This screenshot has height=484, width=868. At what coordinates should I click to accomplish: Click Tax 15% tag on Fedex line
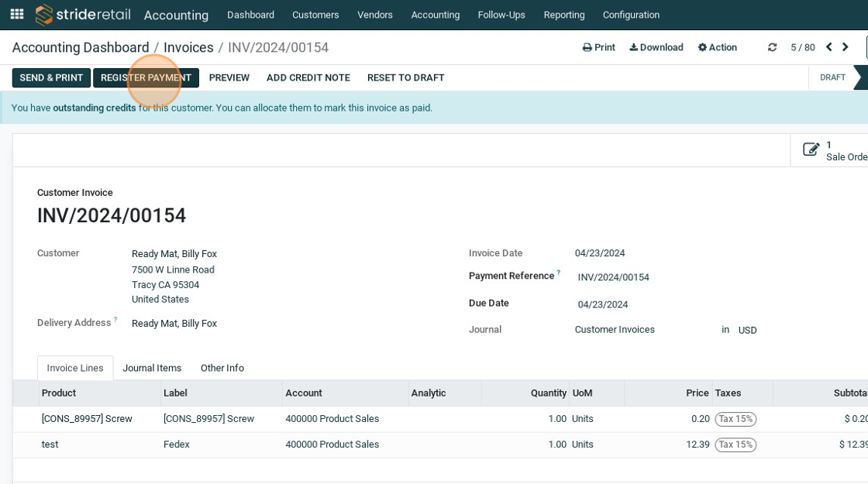point(735,445)
